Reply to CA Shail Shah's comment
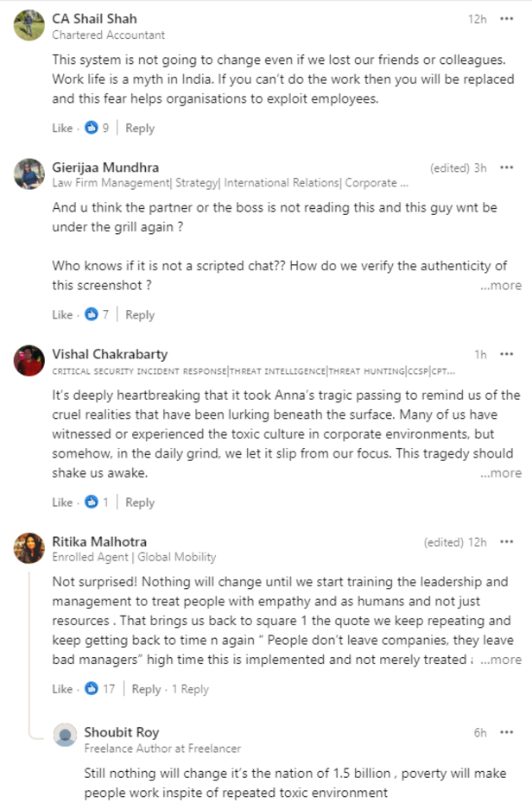 [140, 127]
